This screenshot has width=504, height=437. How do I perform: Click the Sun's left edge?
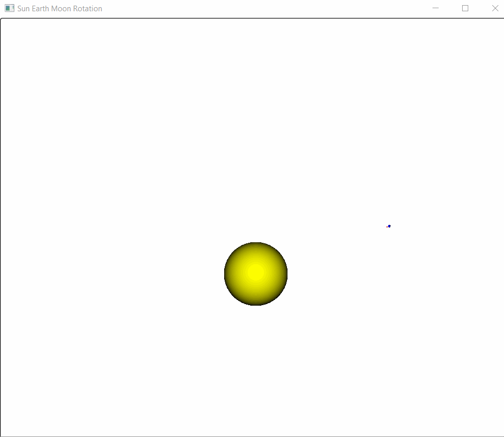[225, 274]
